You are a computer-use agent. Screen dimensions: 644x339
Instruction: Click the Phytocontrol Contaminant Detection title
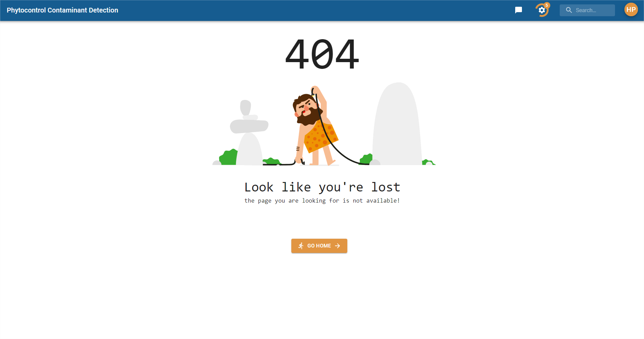coord(62,10)
